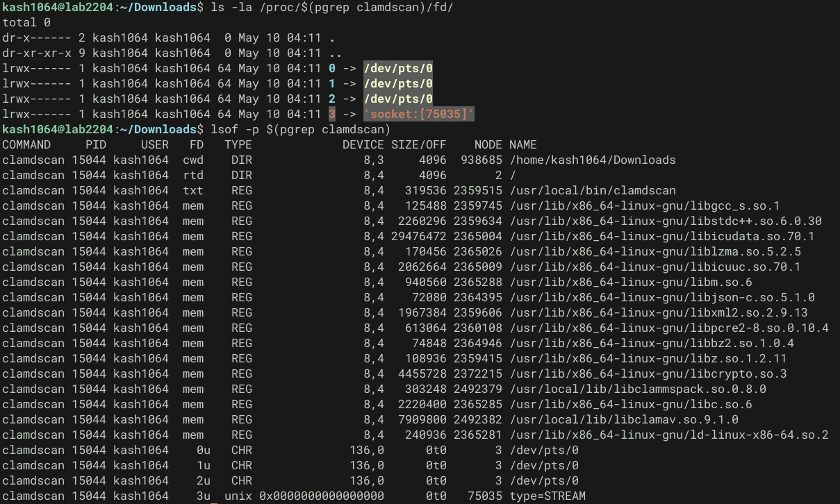This screenshot has width=840, height=504.
Task: Click the /home/kash1064/Downloads path
Action: [x=593, y=160]
